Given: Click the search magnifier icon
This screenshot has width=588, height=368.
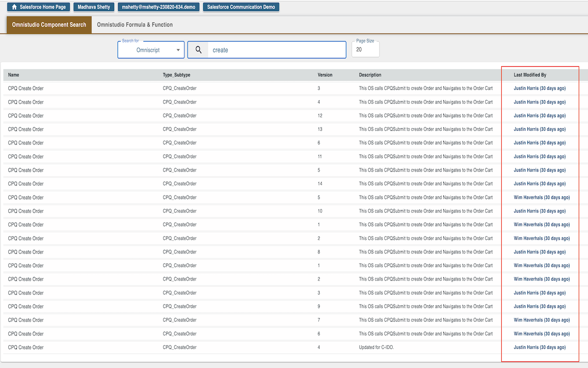Looking at the screenshot, I should point(198,50).
